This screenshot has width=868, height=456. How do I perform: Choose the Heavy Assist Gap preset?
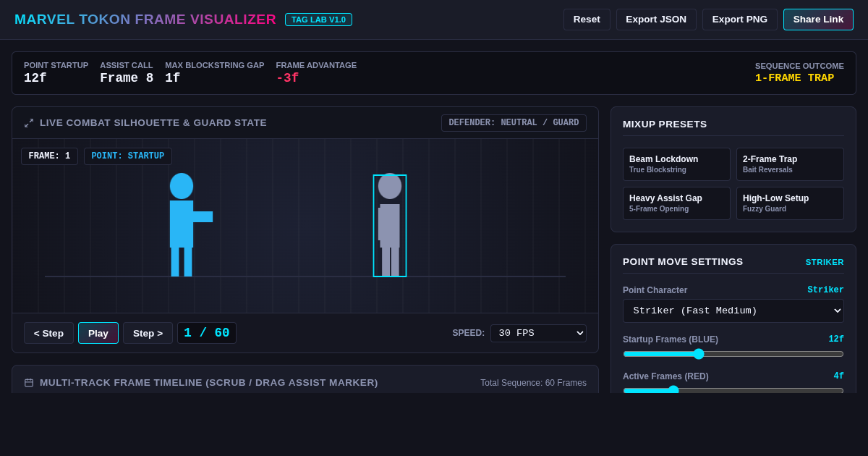[x=676, y=203]
